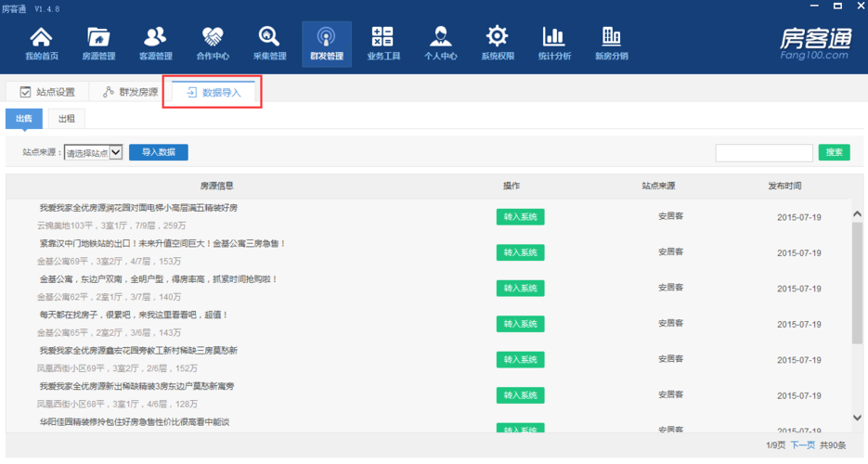Click 房源信息 column header
This screenshot has height=464, width=868.
pos(216,186)
